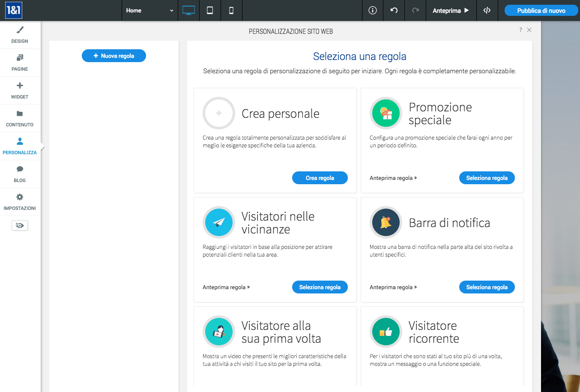The image size is (580, 392).
Task: Redo the last action
Action: click(416, 10)
